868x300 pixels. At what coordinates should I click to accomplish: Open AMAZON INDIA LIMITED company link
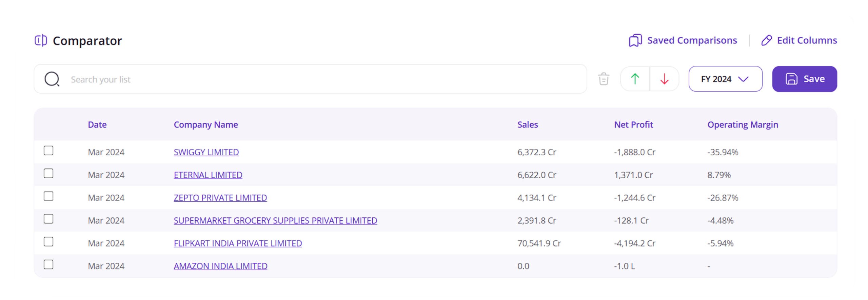220,266
